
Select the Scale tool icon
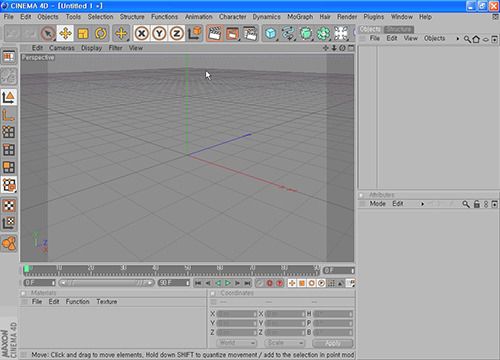click(83, 33)
